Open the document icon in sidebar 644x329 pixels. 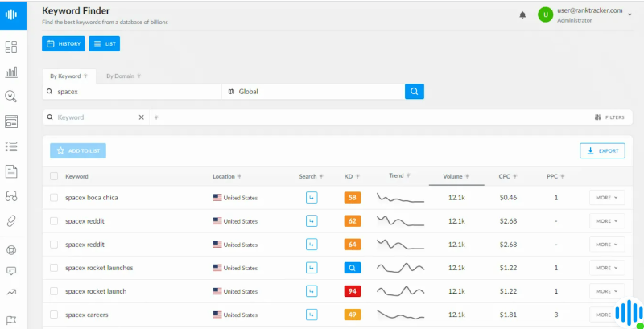pyautogui.click(x=11, y=171)
